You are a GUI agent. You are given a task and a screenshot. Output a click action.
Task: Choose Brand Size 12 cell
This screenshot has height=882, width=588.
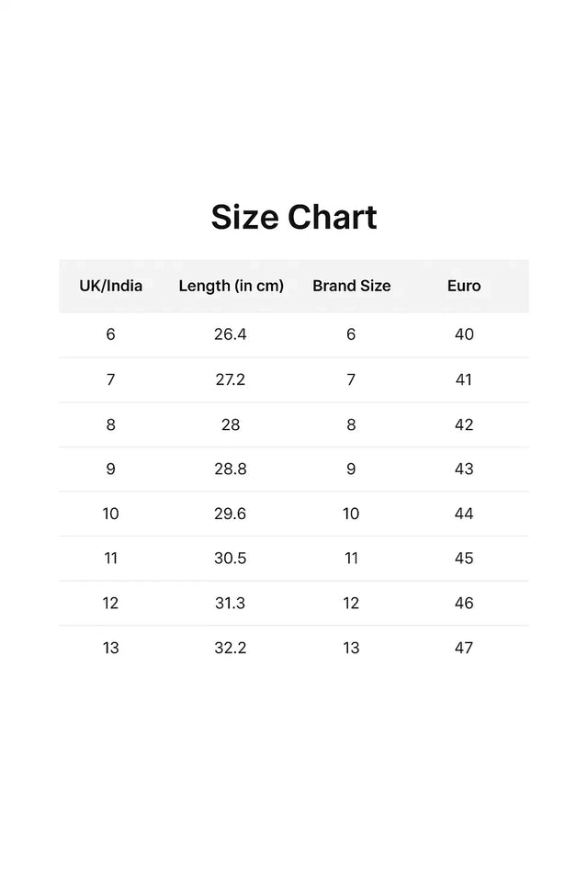(351, 603)
